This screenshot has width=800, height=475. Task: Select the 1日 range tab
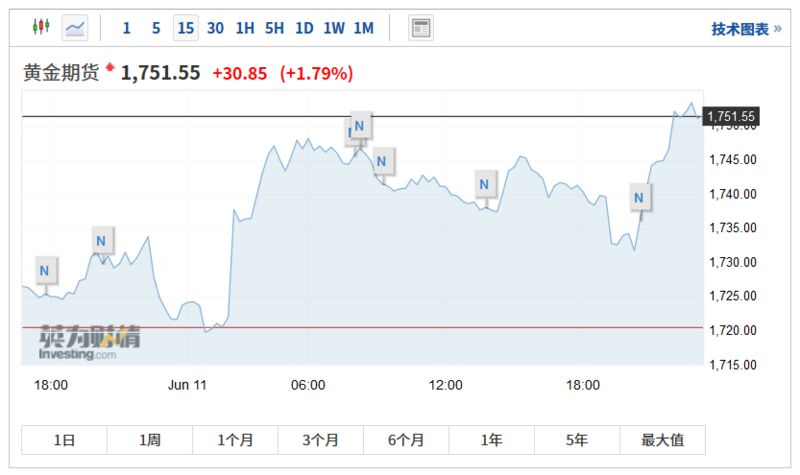coord(64,440)
